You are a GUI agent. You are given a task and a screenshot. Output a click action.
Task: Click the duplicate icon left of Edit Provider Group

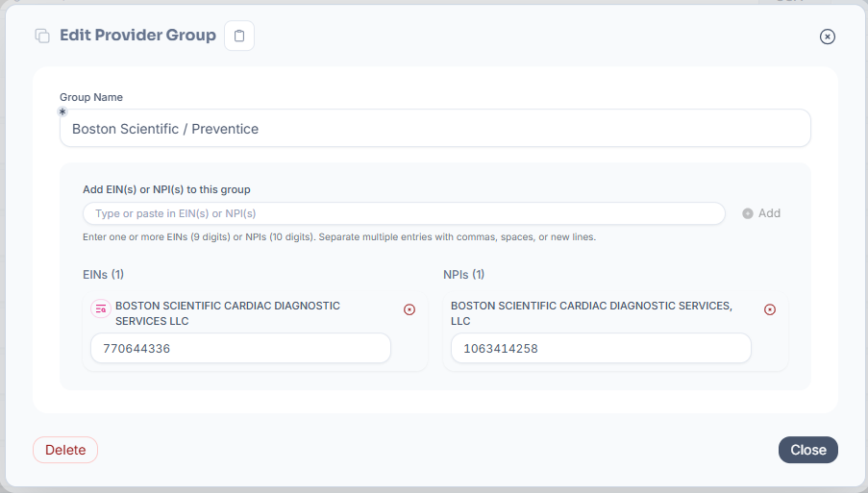[x=42, y=36]
